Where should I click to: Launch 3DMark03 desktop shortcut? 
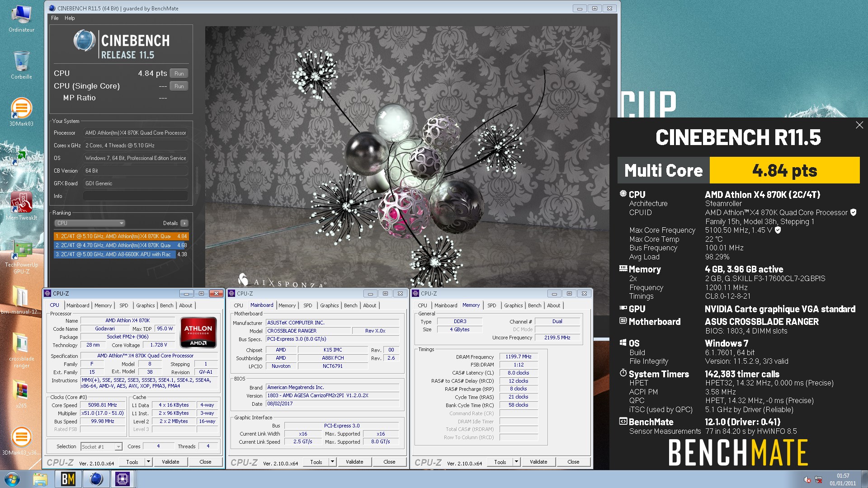tap(21, 112)
